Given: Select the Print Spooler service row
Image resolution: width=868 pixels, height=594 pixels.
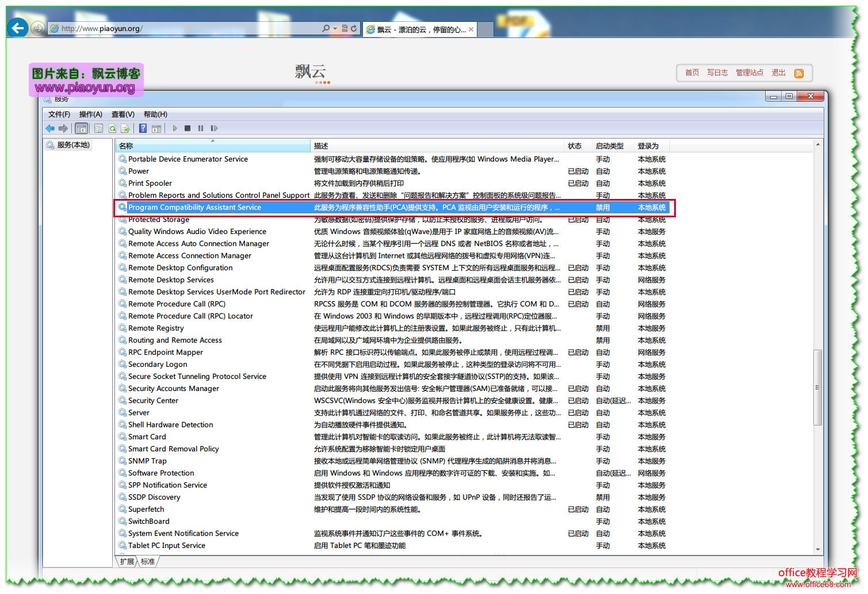Looking at the screenshot, I should (x=150, y=183).
